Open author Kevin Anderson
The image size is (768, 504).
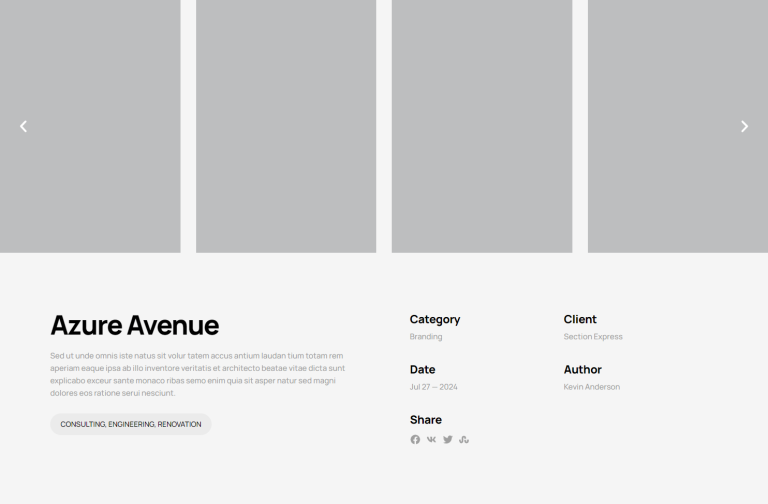592,387
